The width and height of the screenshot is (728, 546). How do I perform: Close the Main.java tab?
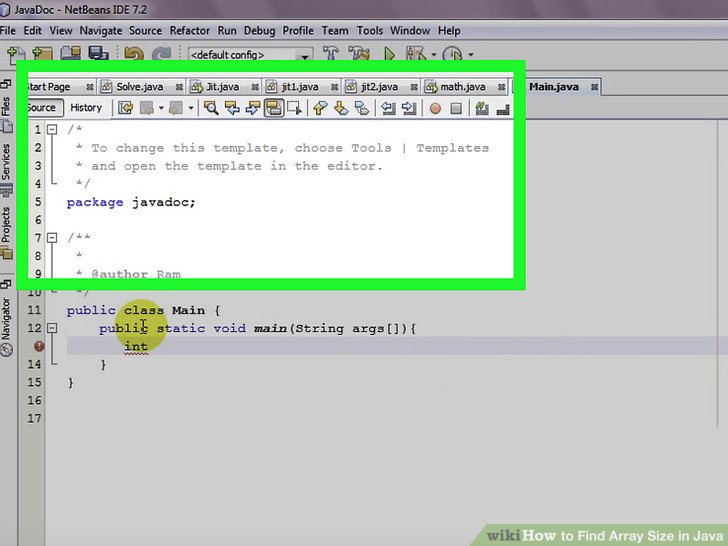pyautogui.click(x=594, y=87)
